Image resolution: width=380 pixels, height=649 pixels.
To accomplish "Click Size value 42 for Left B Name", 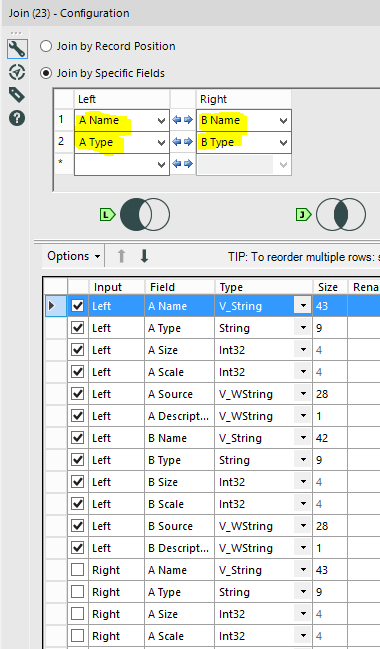I will point(330,438).
